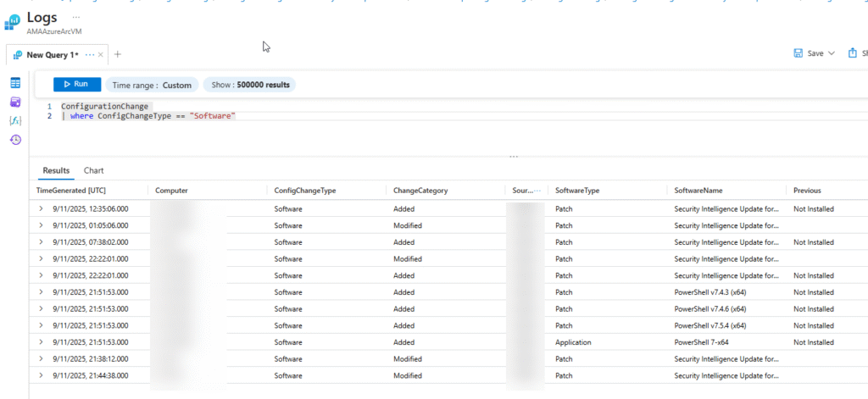Image resolution: width=868 pixels, height=399 pixels.
Task: Click the Share icon in top toolbar
Action: [853, 53]
